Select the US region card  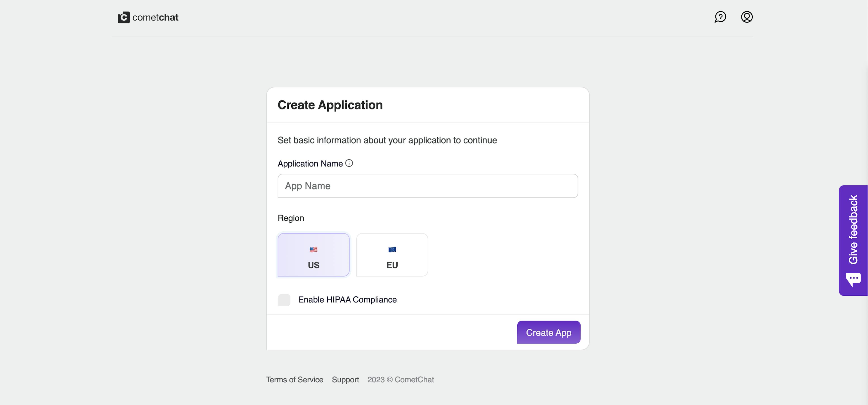coord(313,255)
